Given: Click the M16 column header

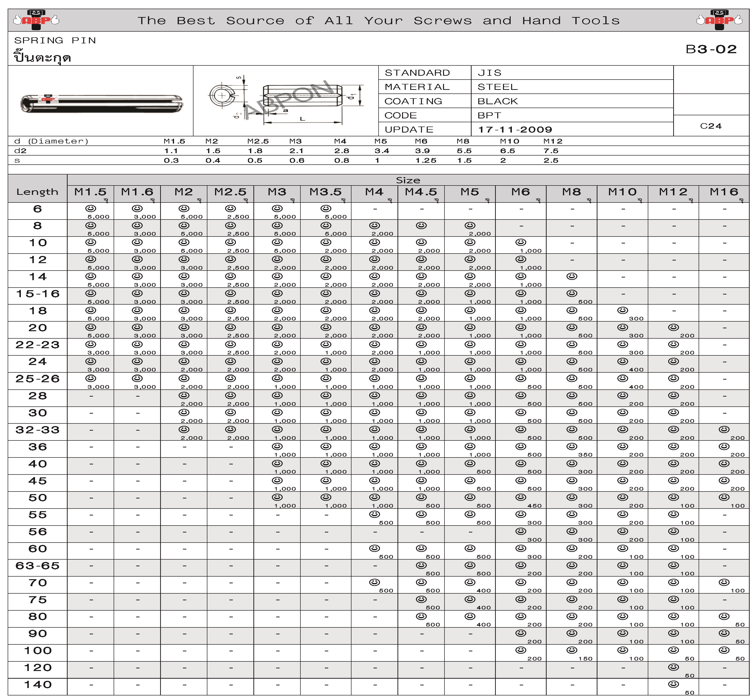Looking at the screenshot, I should pyautogui.click(x=724, y=192).
